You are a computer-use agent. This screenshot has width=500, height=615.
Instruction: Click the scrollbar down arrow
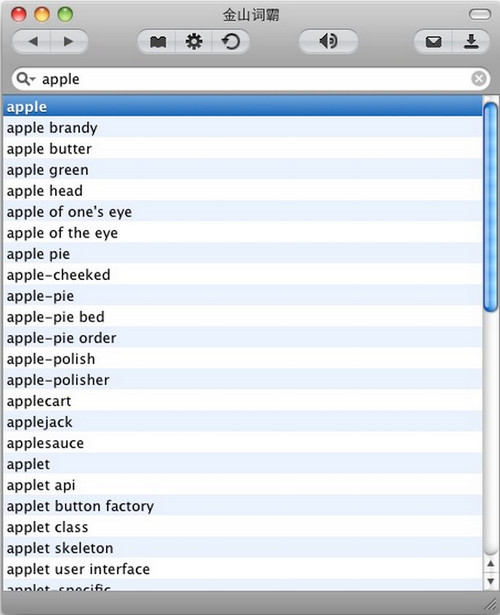point(491,581)
